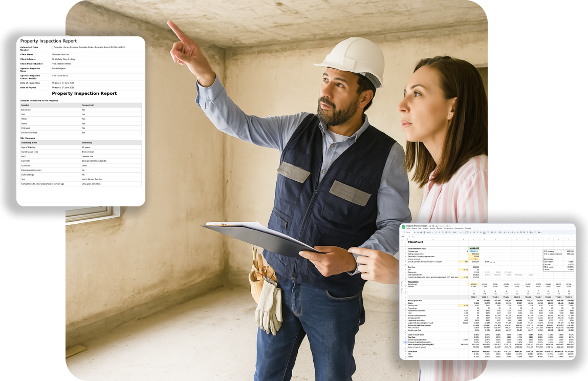Apply currency format from the toolbar
Image resolution: width=588 pixels, height=381 pixels.
[436, 232]
